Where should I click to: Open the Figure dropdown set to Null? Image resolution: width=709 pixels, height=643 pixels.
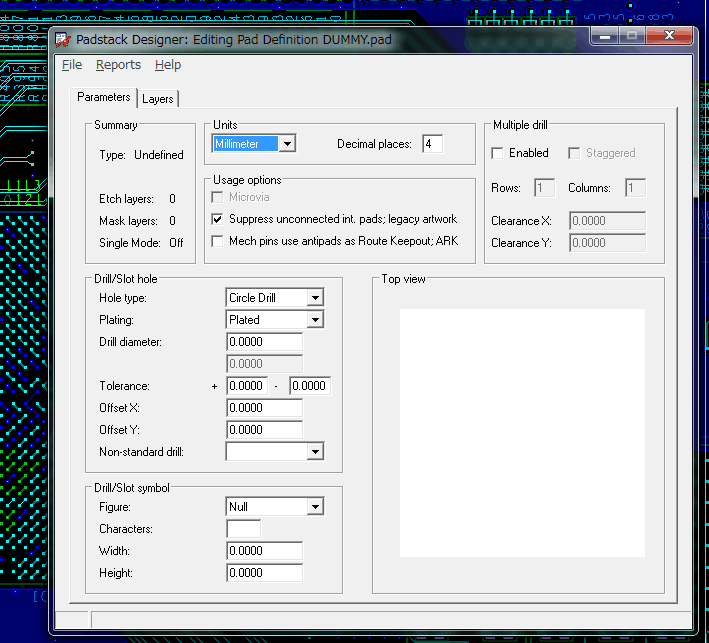click(315, 507)
